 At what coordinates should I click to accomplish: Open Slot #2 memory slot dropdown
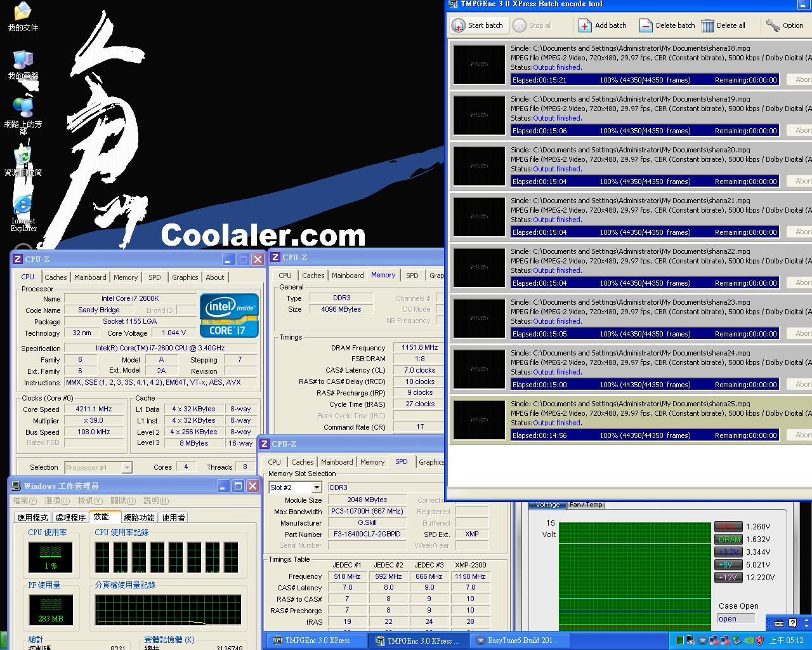317,487
